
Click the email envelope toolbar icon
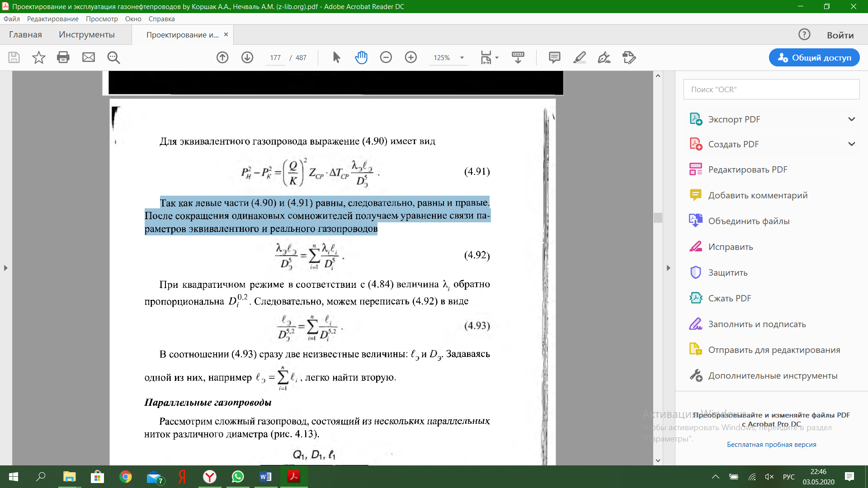[x=89, y=57]
